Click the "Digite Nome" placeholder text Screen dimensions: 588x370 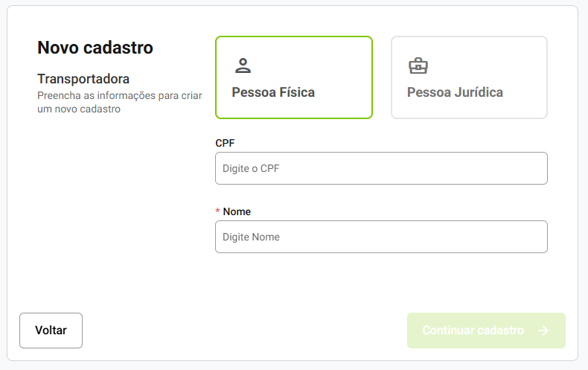(x=251, y=237)
